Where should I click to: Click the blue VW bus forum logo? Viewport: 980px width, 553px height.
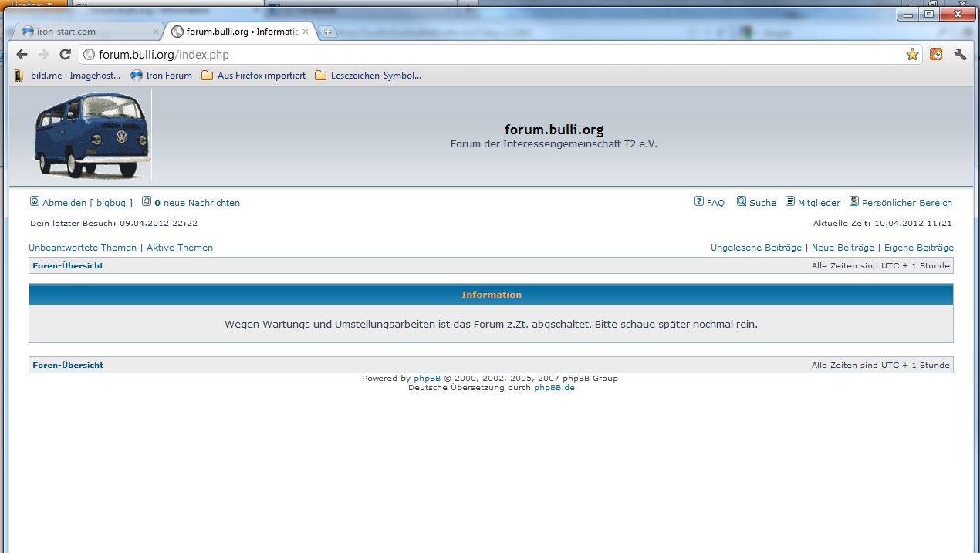[93, 136]
